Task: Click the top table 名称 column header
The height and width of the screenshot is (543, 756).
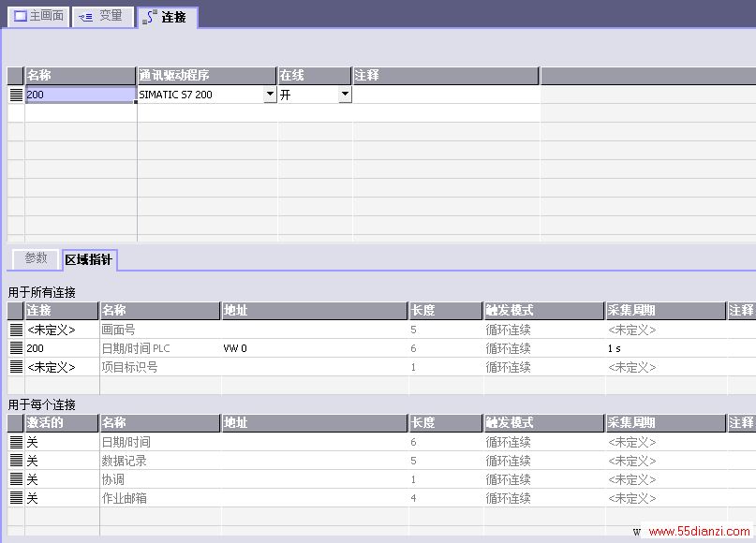Action: click(x=81, y=76)
